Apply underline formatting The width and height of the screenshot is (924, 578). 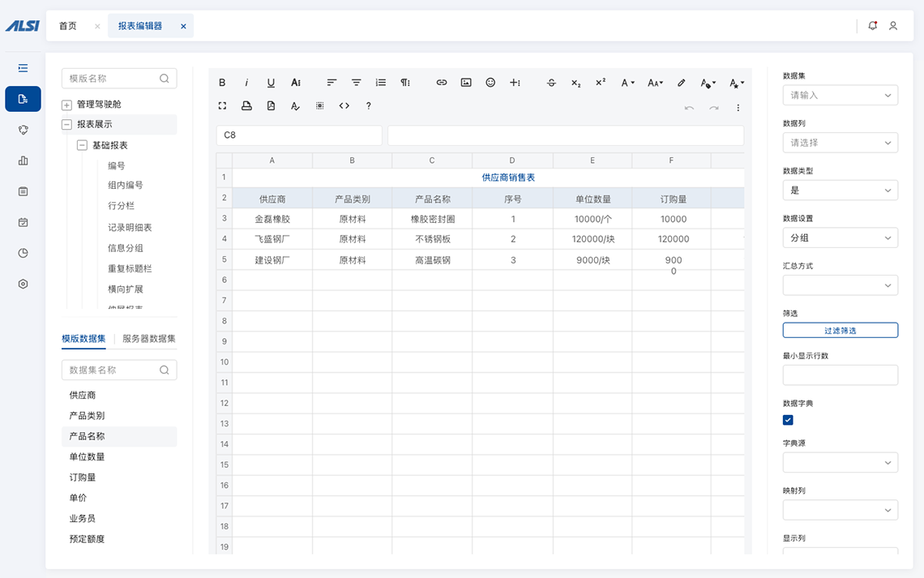[271, 83]
